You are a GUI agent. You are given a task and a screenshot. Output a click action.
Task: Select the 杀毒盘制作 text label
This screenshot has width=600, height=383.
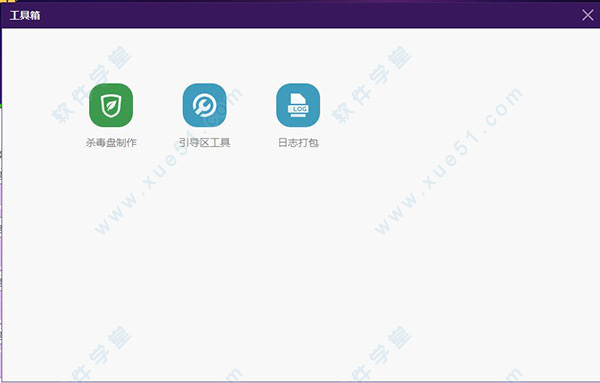pos(111,143)
